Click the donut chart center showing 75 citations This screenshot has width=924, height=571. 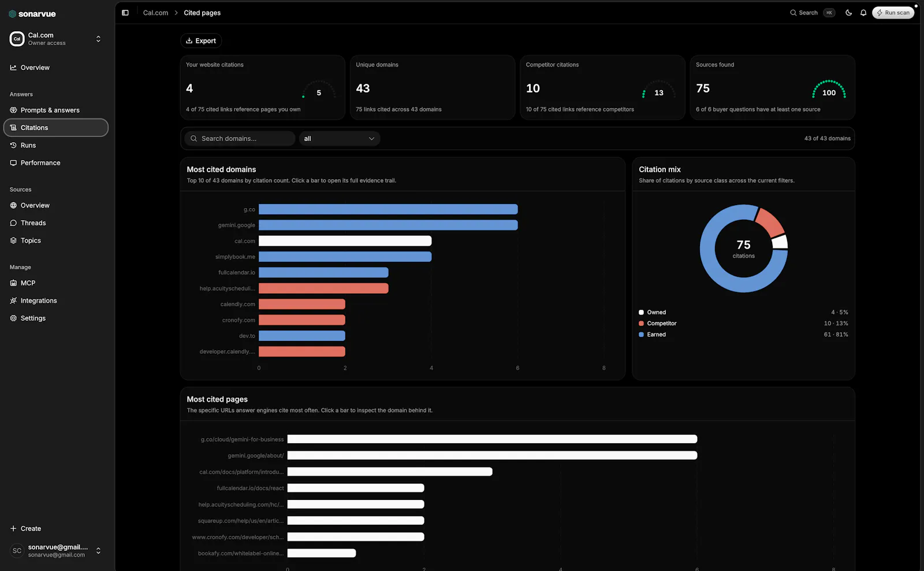[744, 249]
